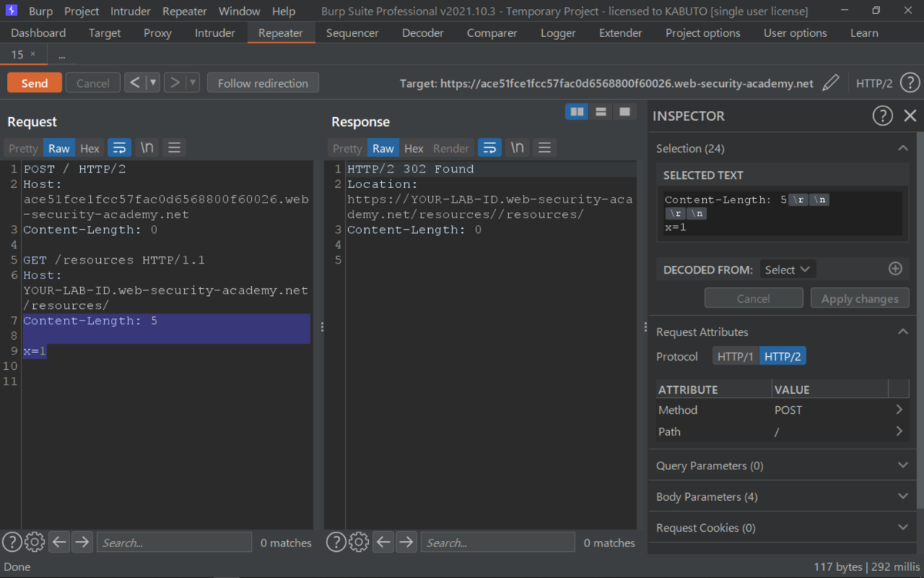The height and width of the screenshot is (578, 924).
Task: Toggle line wrap icon in Response panel
Action: pos(490,148)
